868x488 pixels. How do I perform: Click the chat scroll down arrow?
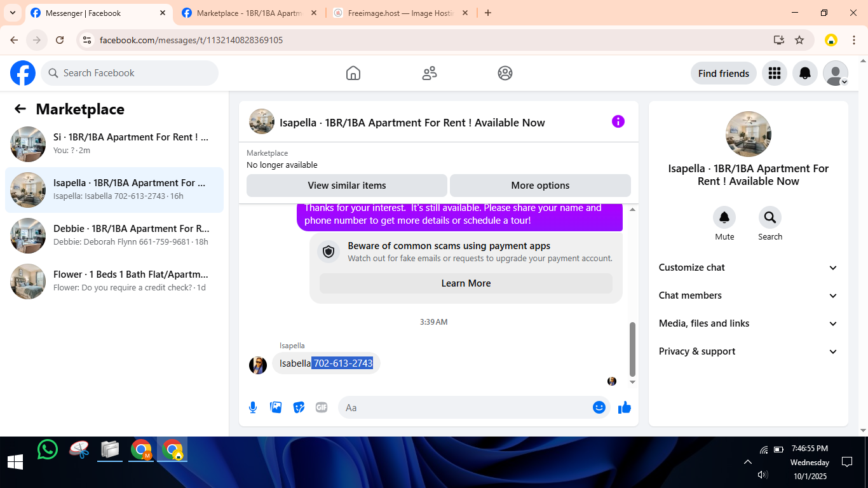(x=632, y=382)
